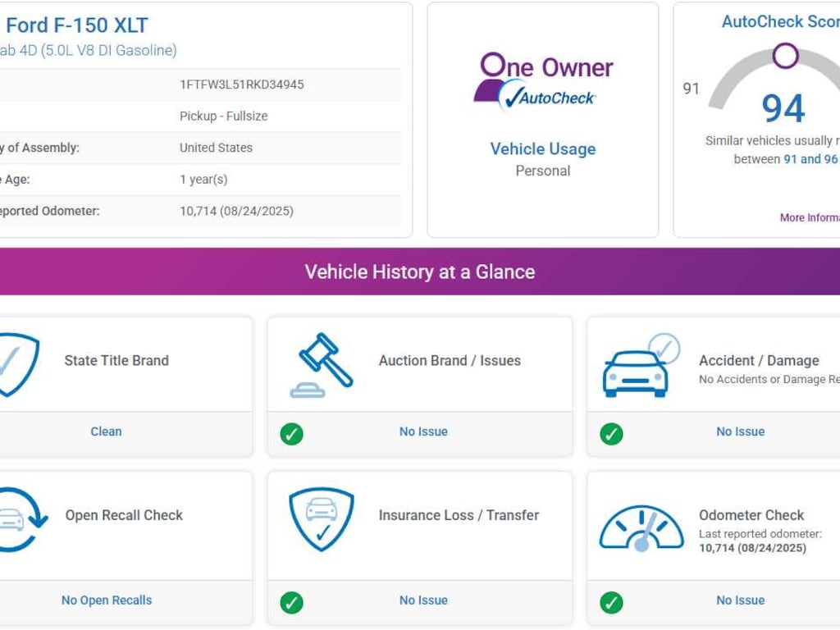The width and height of the screenshot is (840, 630).
Task: Click the Odometer Check gauge icon
Action: click(x=641, y=528)
